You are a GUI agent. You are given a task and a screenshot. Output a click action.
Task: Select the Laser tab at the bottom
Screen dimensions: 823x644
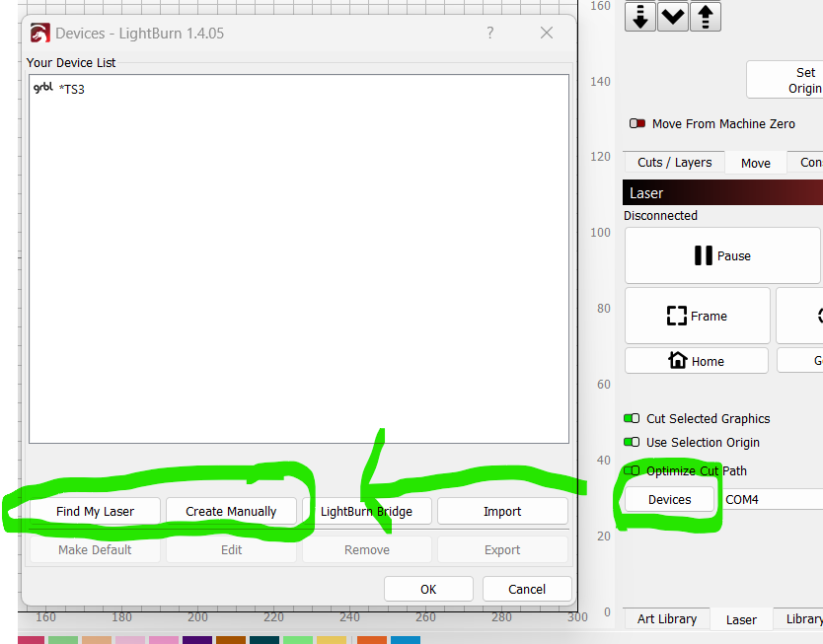pyautogui.click(x=741, y=620)
